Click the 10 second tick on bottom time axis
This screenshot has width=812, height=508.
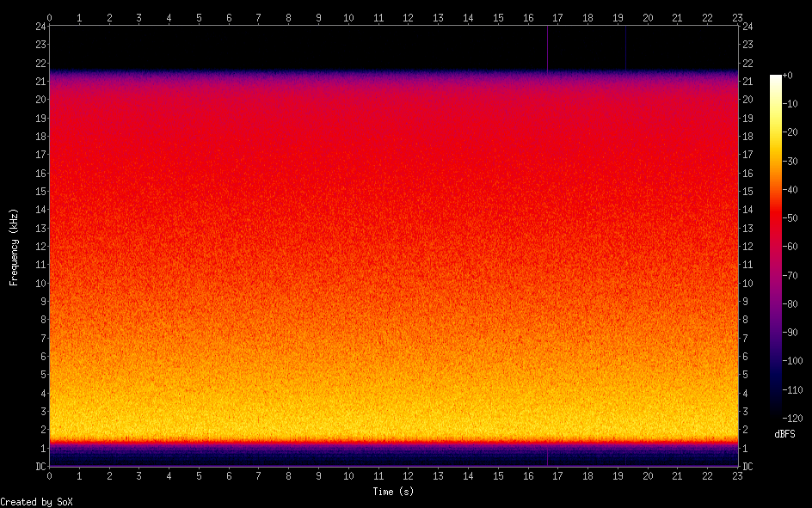tap(348, 475)
